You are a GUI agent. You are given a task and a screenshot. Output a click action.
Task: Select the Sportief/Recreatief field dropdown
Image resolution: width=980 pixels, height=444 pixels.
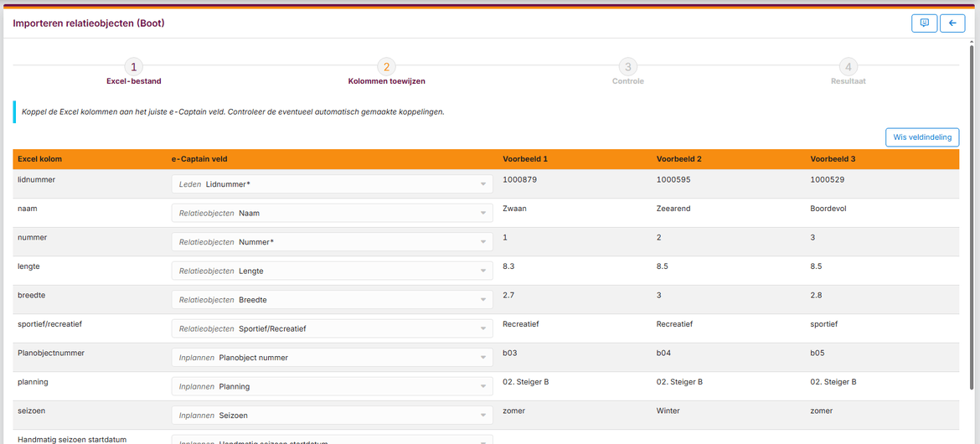tap(332, 329)
